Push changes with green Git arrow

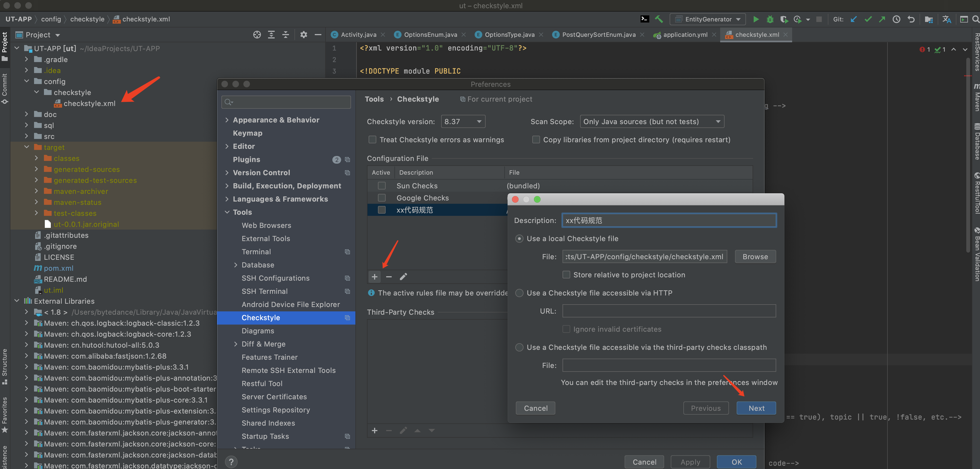(x=882, y=19)
